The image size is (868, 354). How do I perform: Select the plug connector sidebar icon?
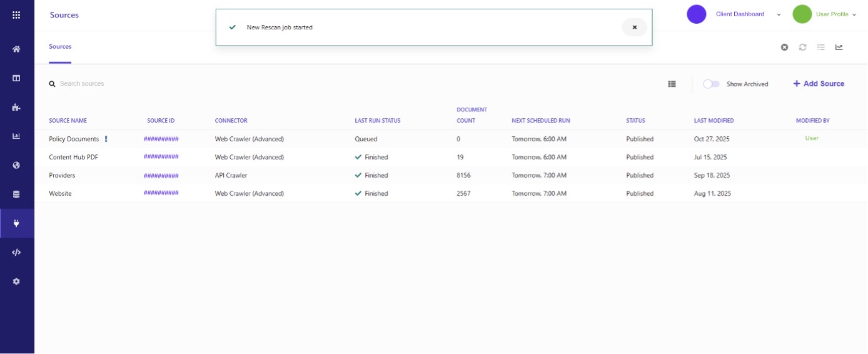pos(16,223)
